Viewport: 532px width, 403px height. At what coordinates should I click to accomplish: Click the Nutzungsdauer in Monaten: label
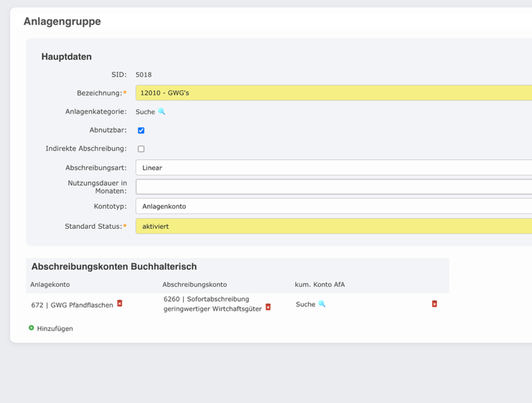(98, 187)
